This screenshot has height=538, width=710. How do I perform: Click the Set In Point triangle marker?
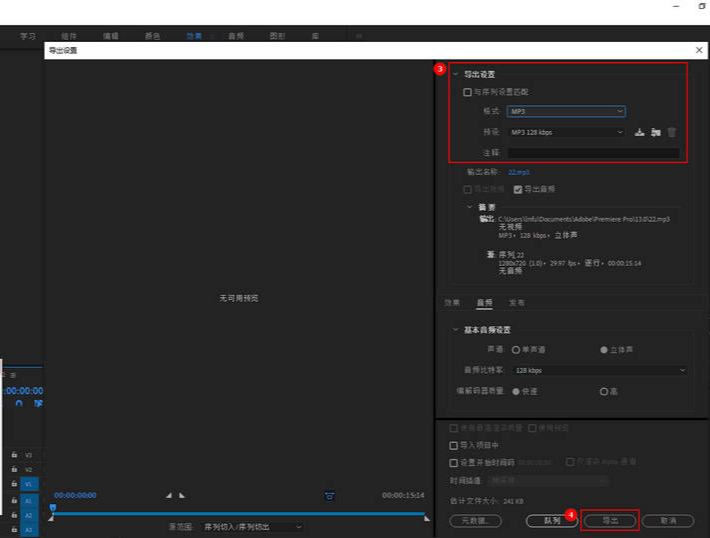168,495
